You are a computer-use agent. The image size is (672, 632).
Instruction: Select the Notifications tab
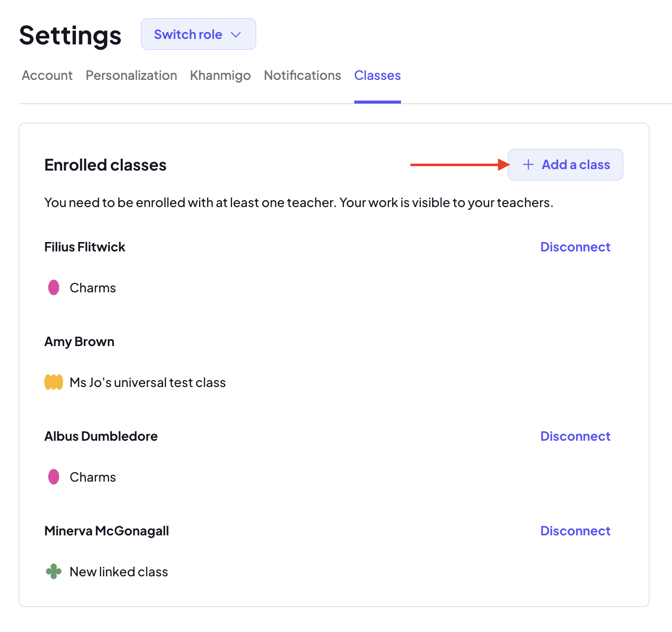(x=302, y=75)
